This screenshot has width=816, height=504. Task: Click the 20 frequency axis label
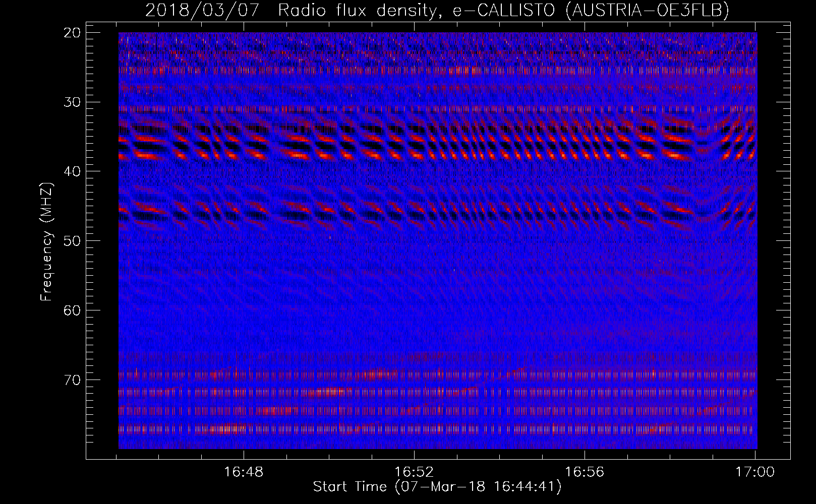tap(73, 33)
